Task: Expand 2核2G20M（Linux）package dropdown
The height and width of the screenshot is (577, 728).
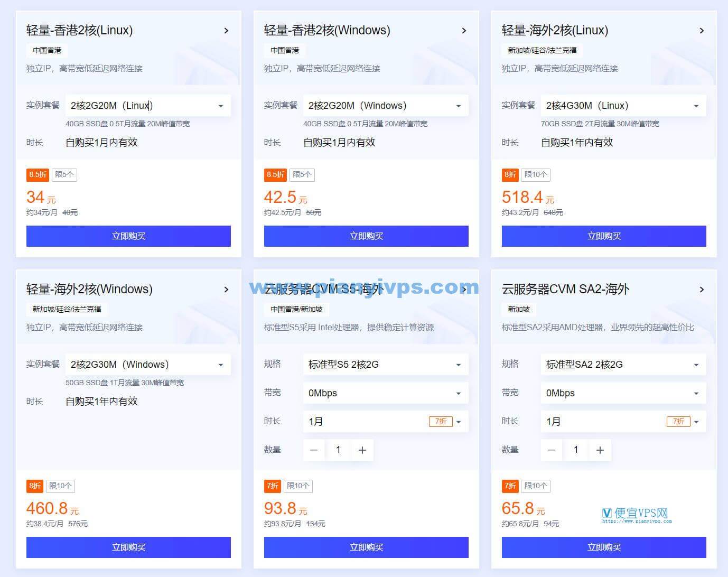Action: (148, 106)
